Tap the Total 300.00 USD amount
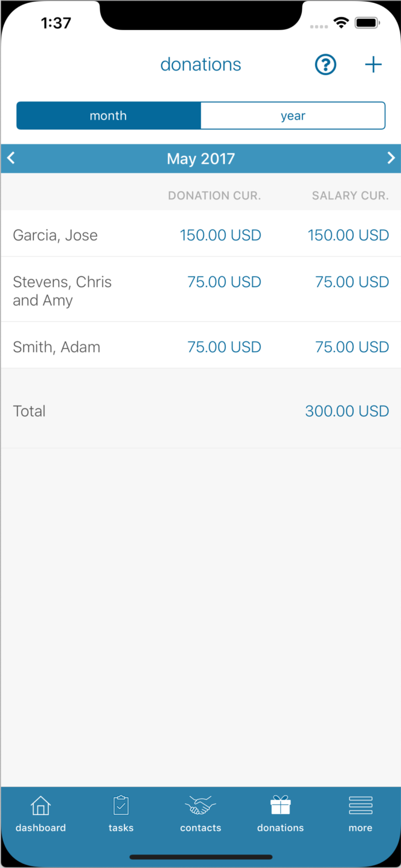Image resolution: width=401 pixels, height=868 pixels. [347, 411]
